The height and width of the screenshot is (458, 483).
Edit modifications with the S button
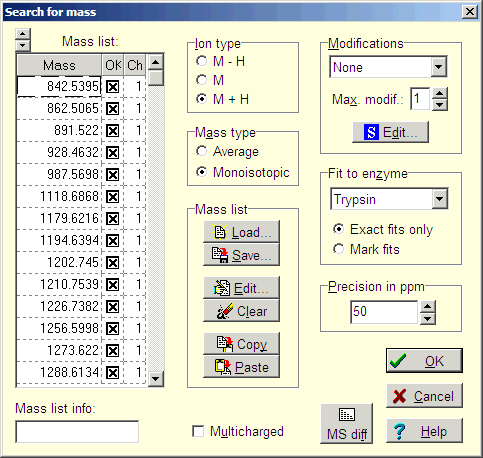coord(390,132)
